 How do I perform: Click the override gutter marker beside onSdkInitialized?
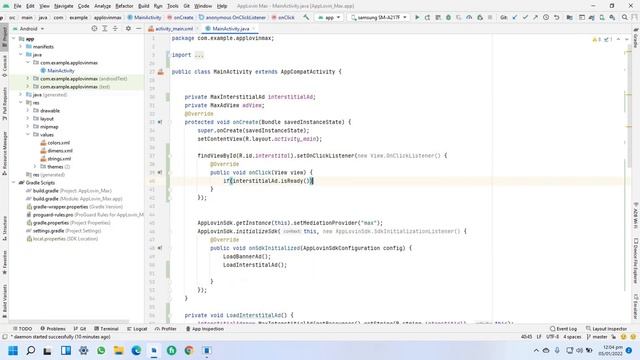pyautogui.click(x=160, y=248)
